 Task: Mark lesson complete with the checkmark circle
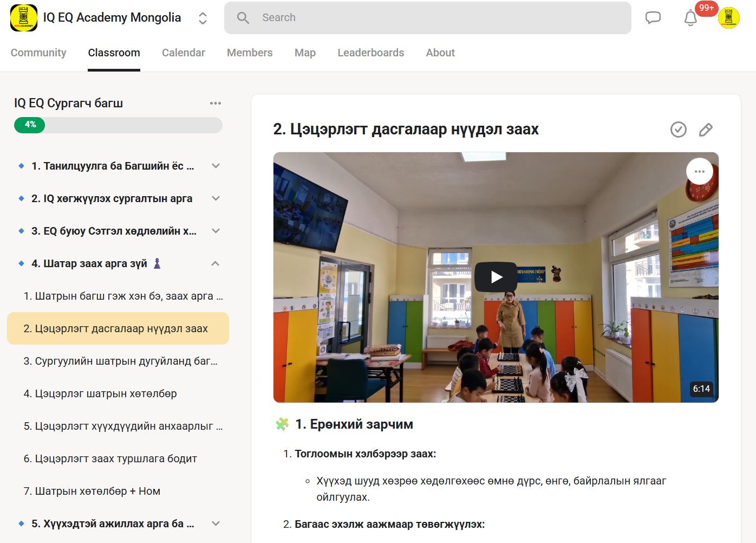pyautogui.click(x=679, y=130)
